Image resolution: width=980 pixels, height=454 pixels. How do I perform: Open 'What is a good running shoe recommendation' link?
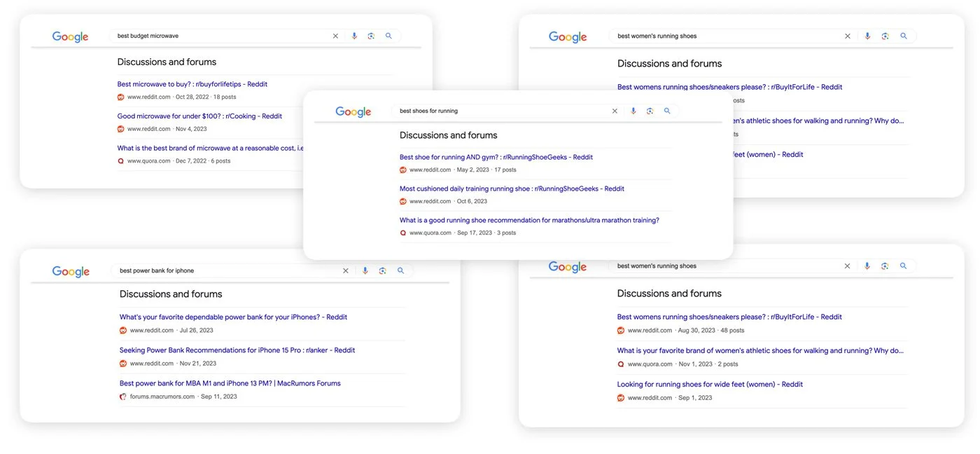[x=529, y=220]
